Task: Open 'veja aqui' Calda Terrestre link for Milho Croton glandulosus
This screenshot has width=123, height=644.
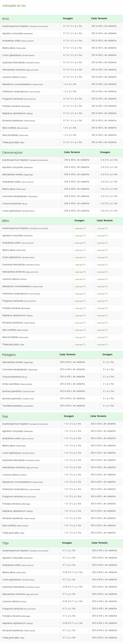Action: [x=101, y=257]
